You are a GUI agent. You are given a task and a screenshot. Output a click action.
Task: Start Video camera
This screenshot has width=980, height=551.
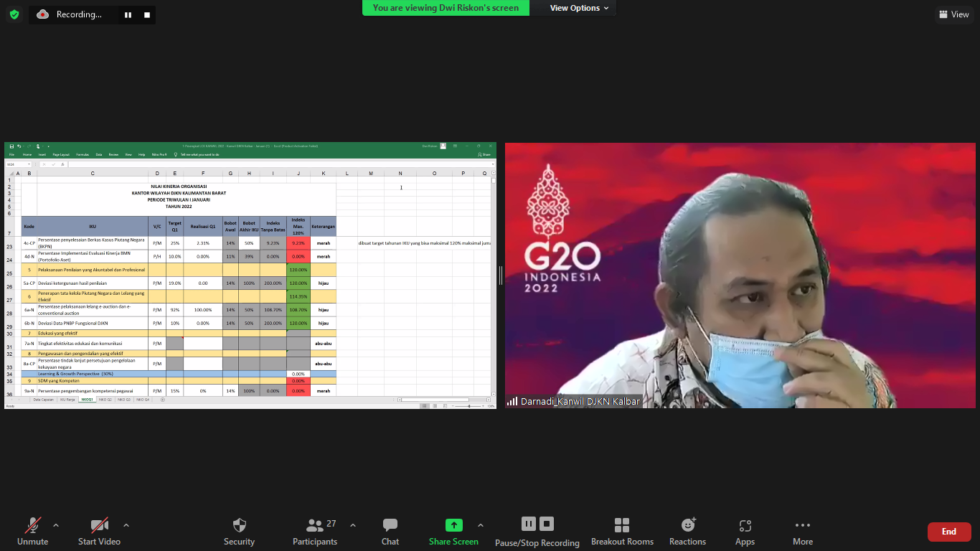click(x=99, y=525)
